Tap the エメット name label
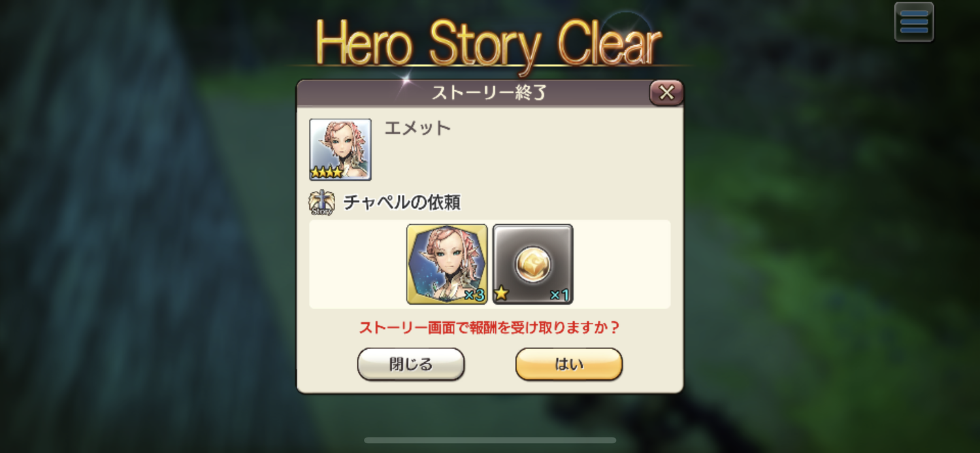980x453 pixels. (x=417, y=128)
